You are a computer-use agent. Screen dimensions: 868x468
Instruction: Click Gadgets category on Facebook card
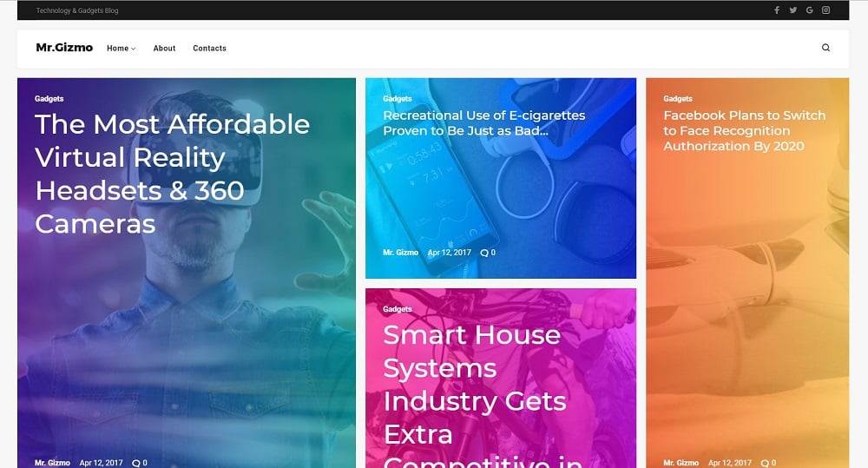point(678,99)
